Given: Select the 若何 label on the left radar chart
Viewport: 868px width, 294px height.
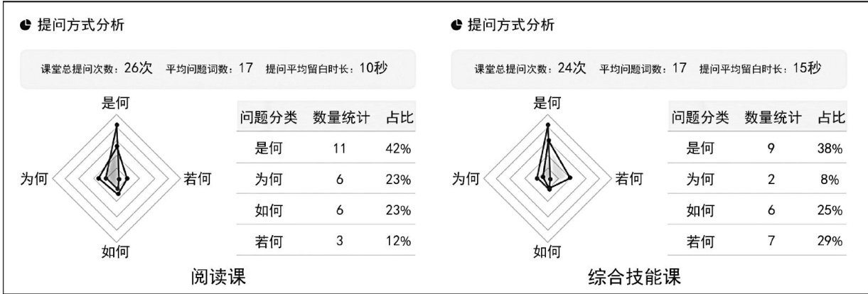Looking at the screenshot, I should click(x=197, y=178).
